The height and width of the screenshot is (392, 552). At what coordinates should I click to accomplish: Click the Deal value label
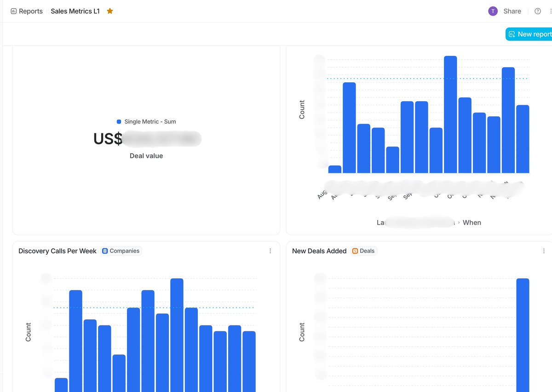tap(146, 156)
